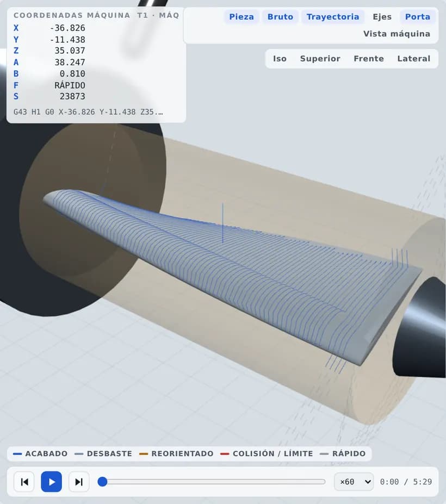
Task: Switch to Superior view
Action: pyautogui.click(x=320, y=59)
